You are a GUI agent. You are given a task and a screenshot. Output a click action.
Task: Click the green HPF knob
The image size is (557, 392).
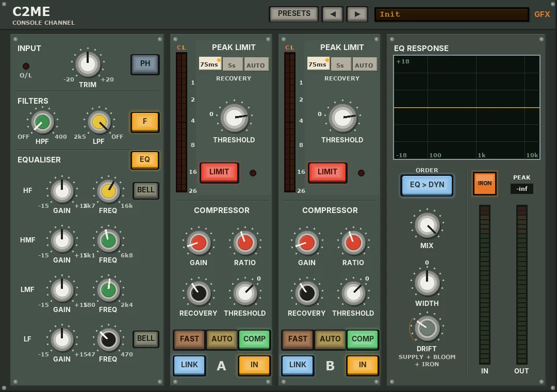[42, 122]
